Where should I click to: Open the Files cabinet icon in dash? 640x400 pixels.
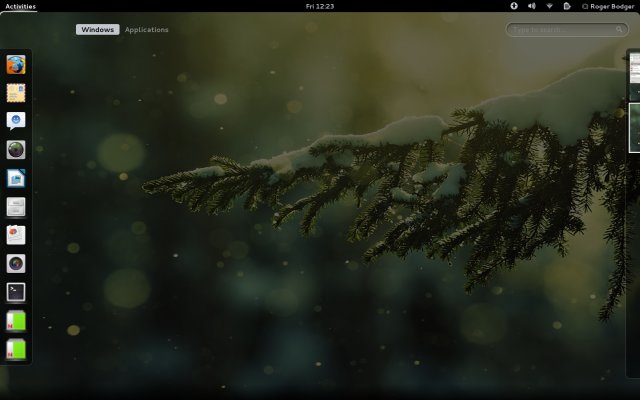click(x=16, y=207)
